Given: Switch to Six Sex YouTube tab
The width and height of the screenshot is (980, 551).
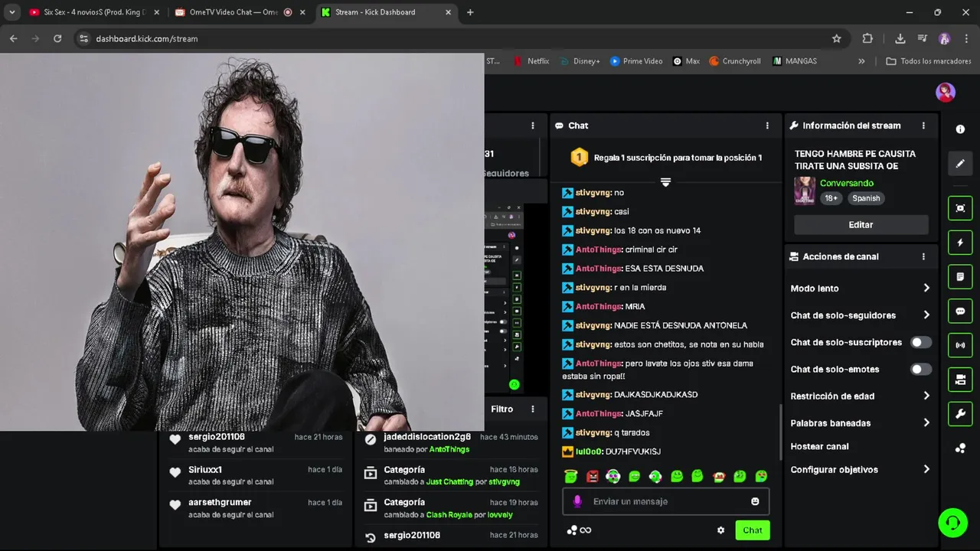Looking at the screenshot, I should click(95, 12).
